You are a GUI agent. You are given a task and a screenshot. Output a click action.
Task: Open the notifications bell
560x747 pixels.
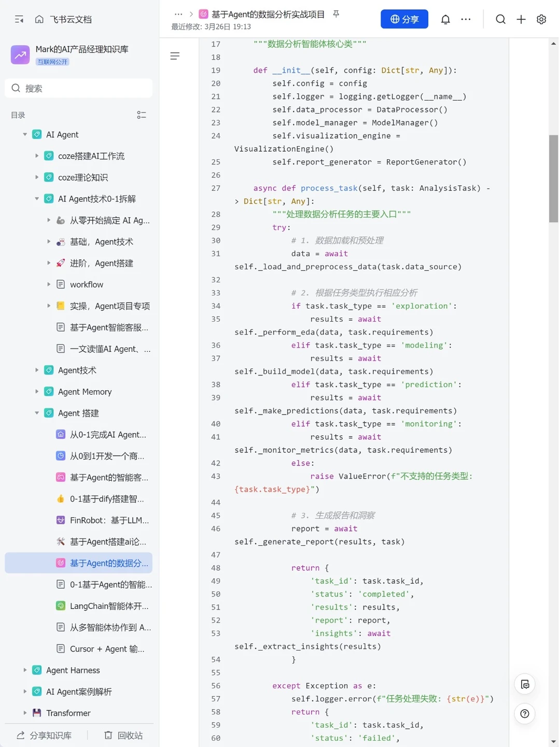(x=445, y=19)
